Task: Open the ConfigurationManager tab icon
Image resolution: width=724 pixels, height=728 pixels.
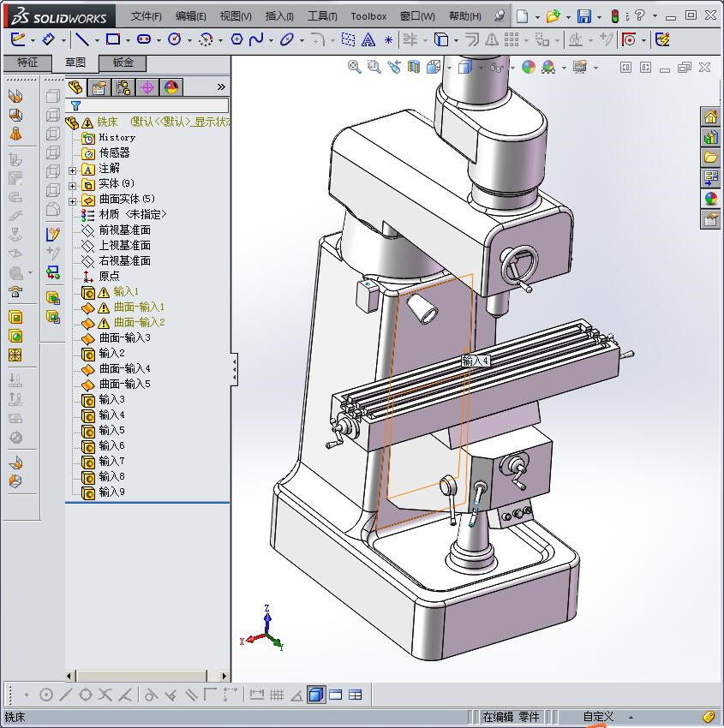Action: click(x=123, y=87)
